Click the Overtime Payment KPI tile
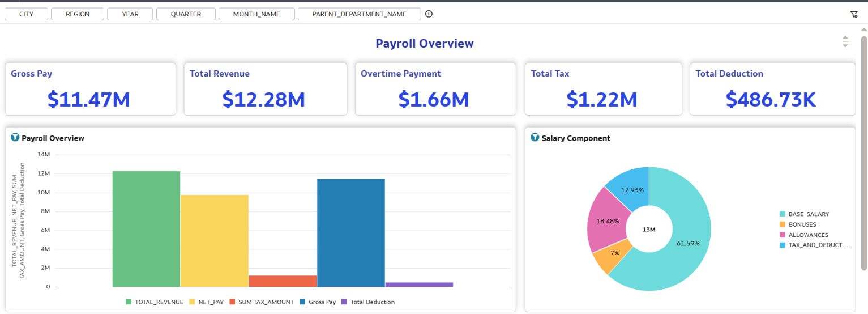Screen dimensions: 868x314 pos(435,90)
